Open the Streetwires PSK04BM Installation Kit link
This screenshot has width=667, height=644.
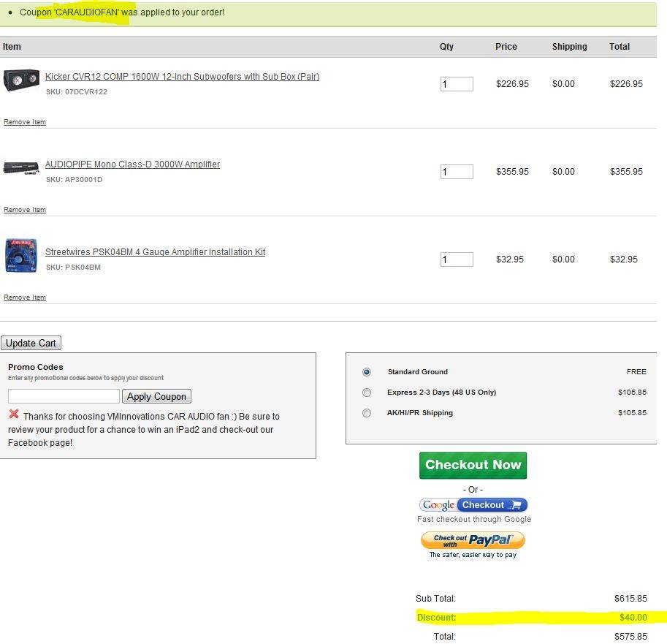pos(156,252)
